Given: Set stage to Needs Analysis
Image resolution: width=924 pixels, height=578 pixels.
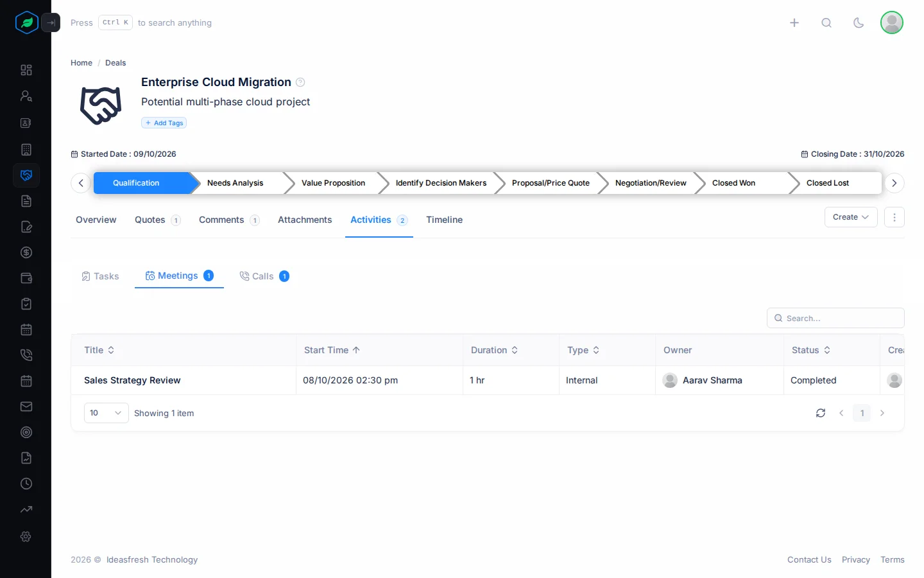Looking at the screenshot, I should 235,183.
